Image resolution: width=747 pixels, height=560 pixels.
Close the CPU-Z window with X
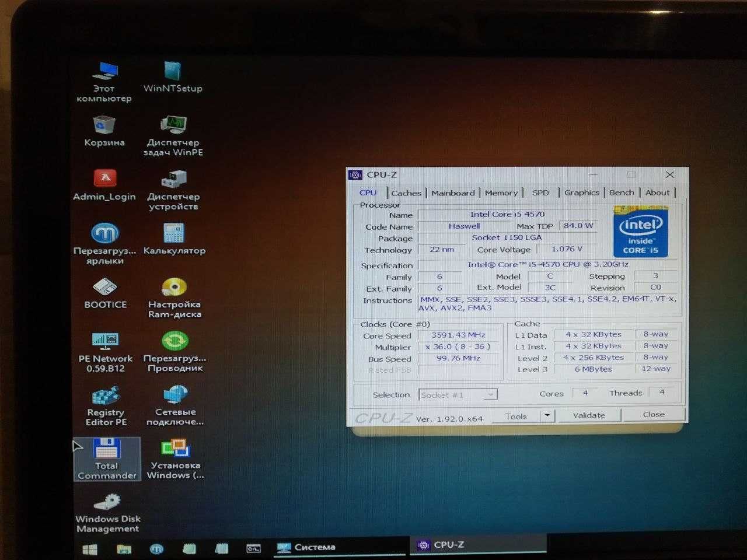point(670,174)
